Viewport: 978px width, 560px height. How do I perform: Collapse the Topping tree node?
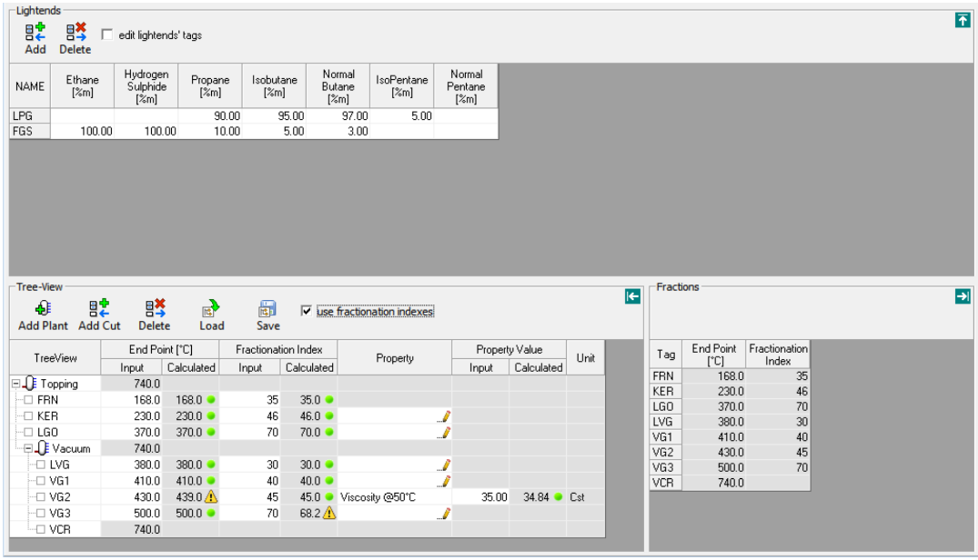click(15, 384)
